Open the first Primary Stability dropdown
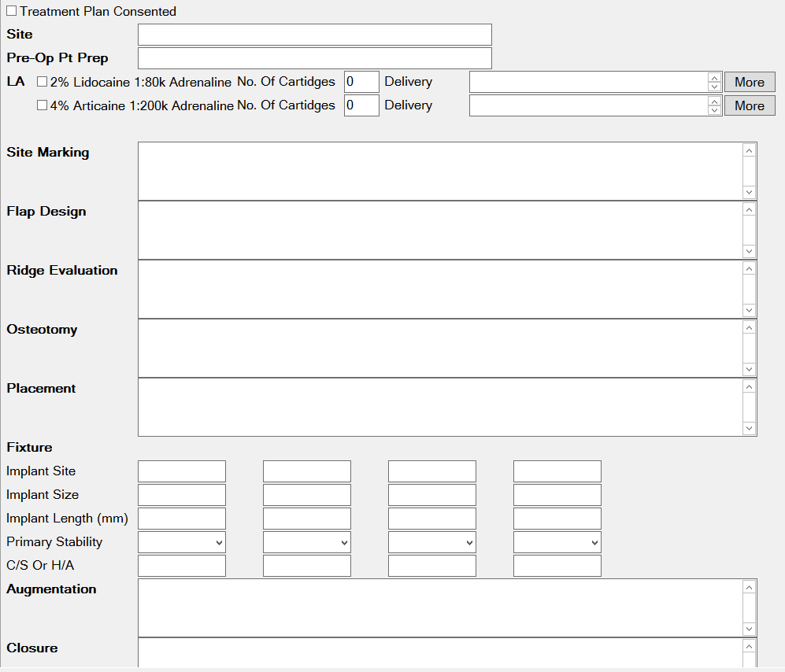Image resolution: width=785 pixels, height=672 pixels. 181,542
